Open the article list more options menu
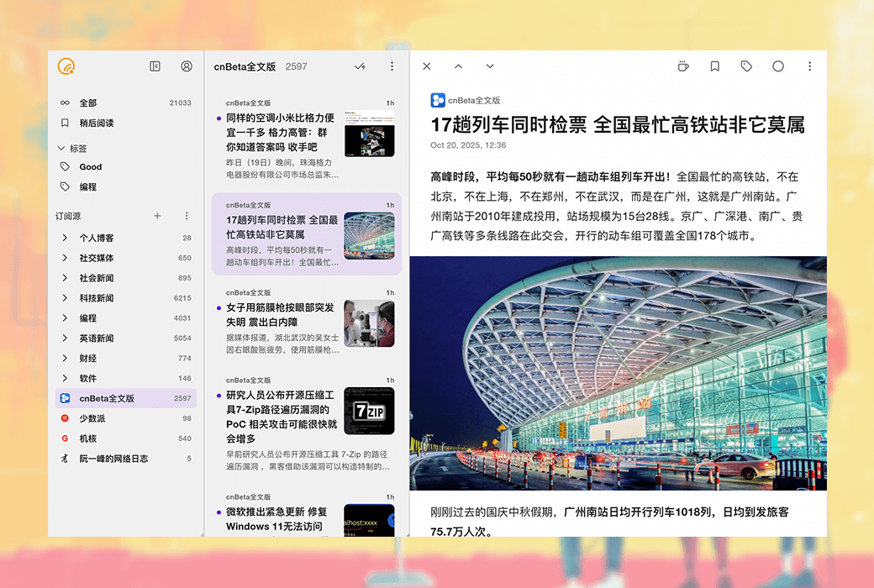The image size is (874, 588). pyautogui.click(x=392, y=66)
